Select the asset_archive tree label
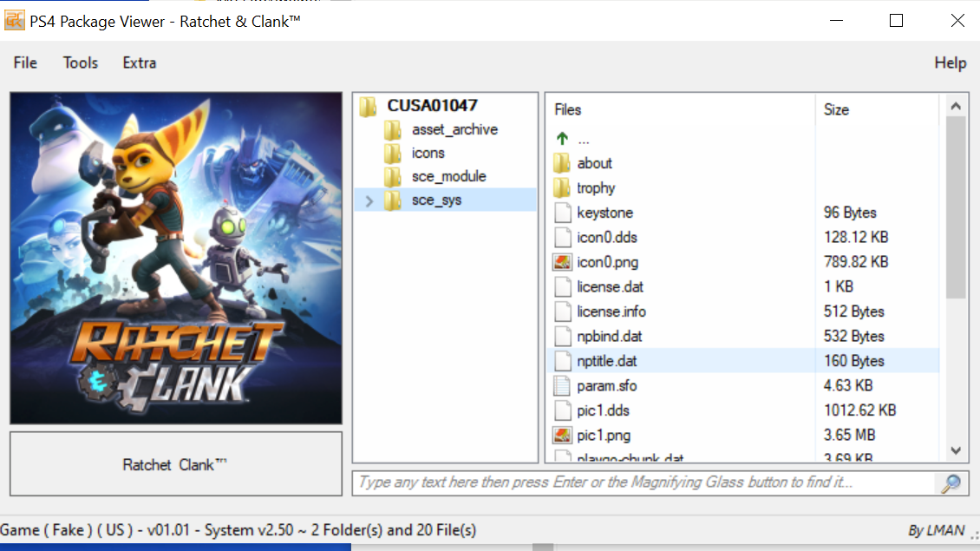 click(x=454, y=129)
